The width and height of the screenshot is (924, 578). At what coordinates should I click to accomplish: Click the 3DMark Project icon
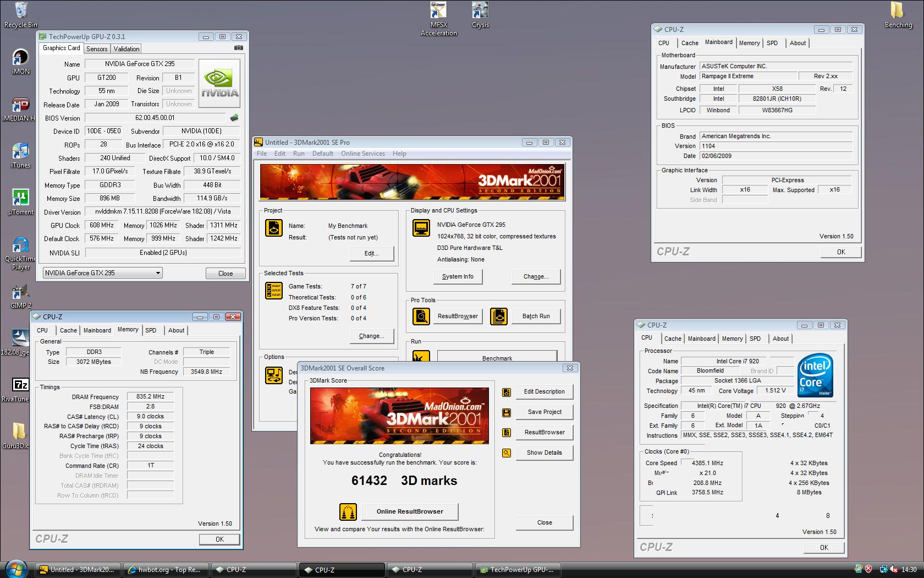(x=274, y=227)
